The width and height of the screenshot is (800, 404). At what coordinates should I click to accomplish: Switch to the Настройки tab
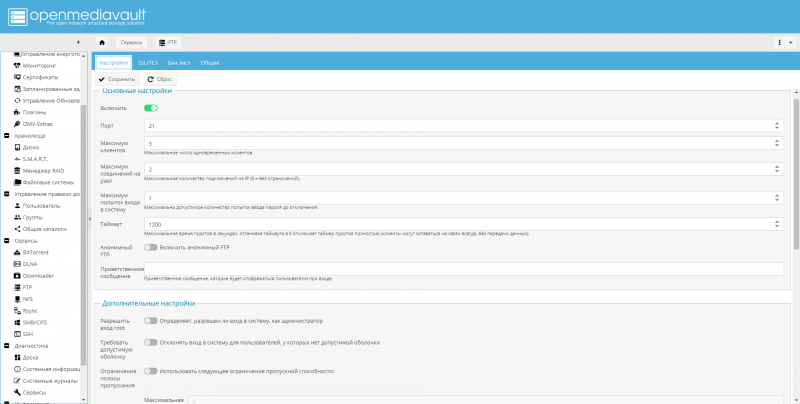click(x=113, y=63)
